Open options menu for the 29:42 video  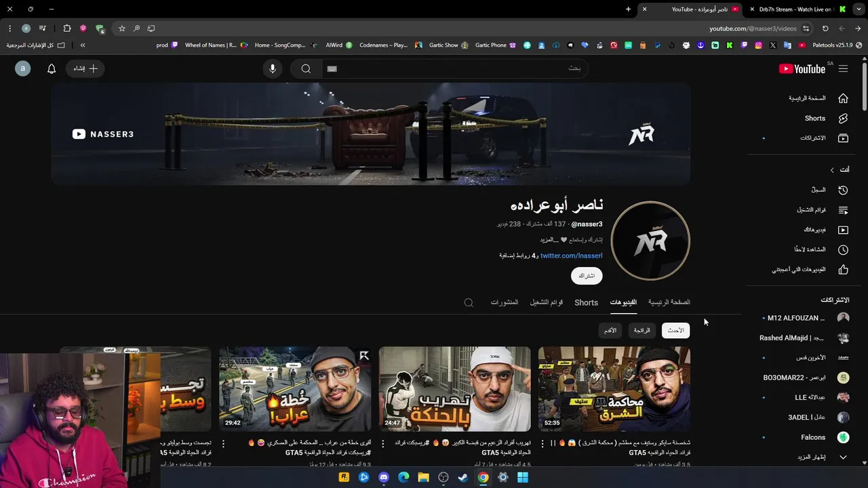coord(223,443)
